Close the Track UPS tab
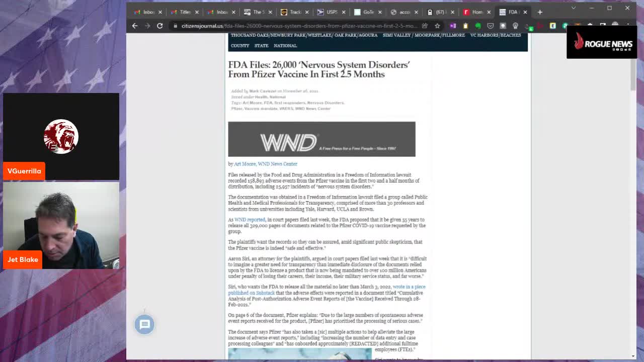Image resolution: width=644 pixels, height=362 pixels. click(307, 12)
